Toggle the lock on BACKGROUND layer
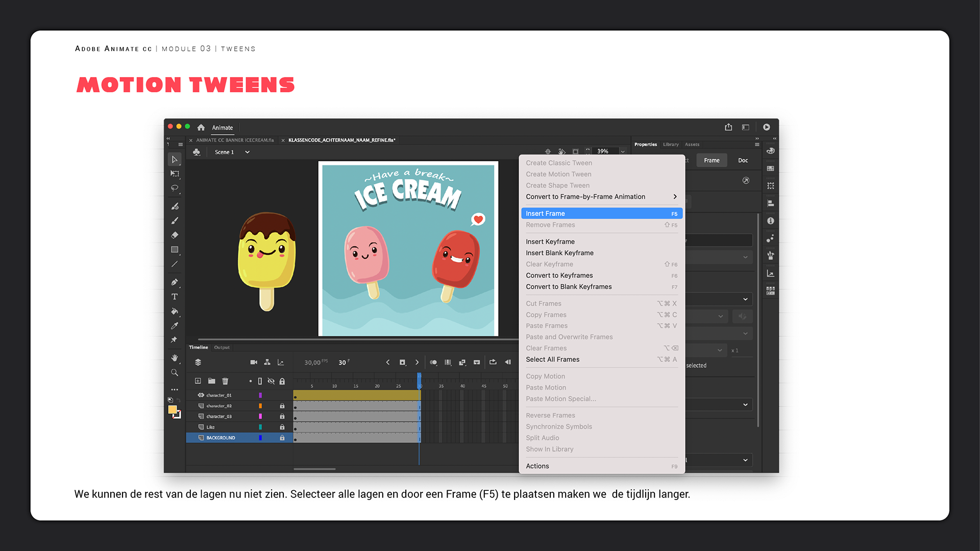The image size is (980, 551). 282,438
